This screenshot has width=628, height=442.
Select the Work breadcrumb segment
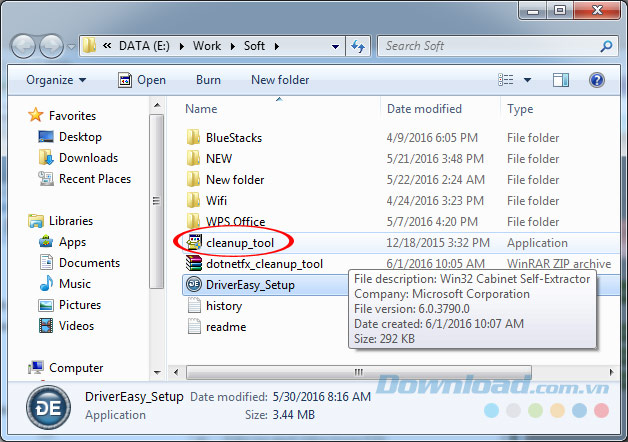point(207,46)
